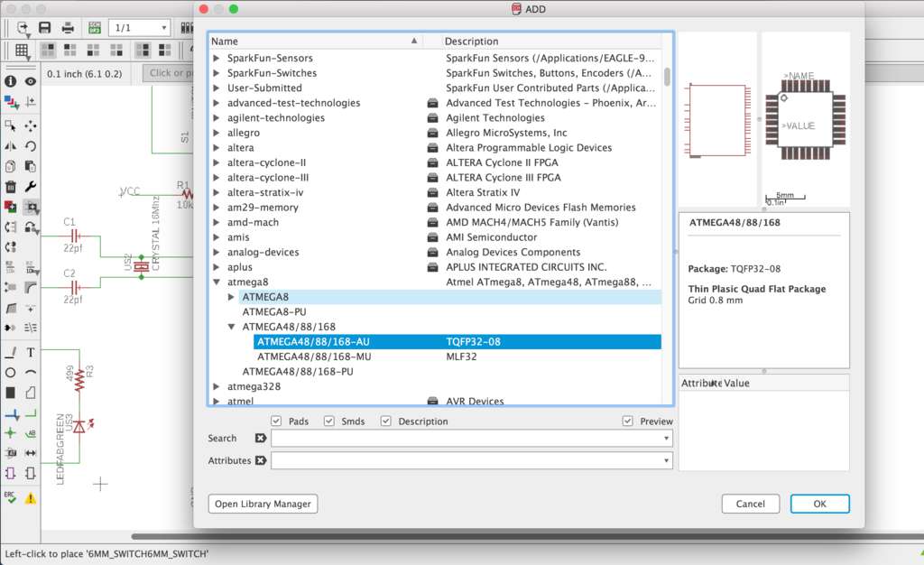Select the Move tool
924x565 pixels.
[31, 125]
